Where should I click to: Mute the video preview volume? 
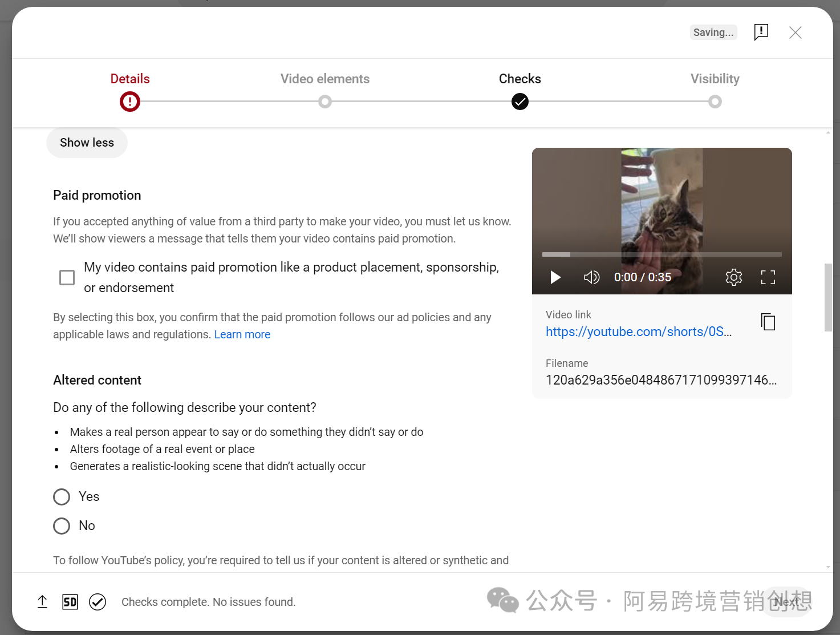[591, 277]
